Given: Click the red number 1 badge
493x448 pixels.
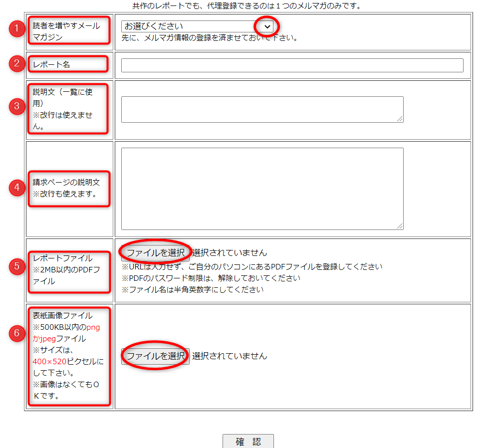Looking at the screenshot, I should [x=17, y=29].
